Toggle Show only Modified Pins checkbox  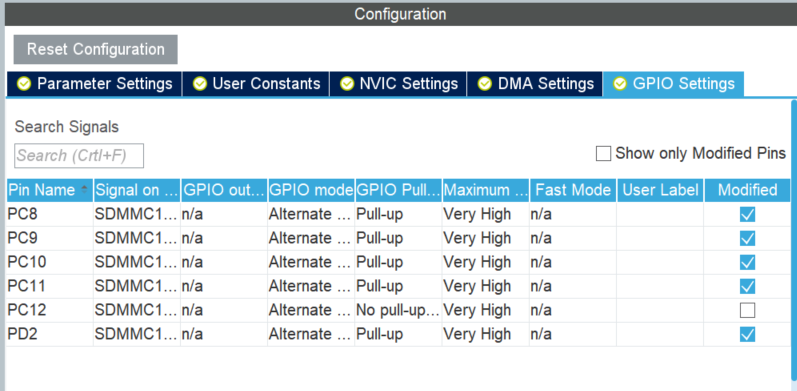(x=603, y=154)
